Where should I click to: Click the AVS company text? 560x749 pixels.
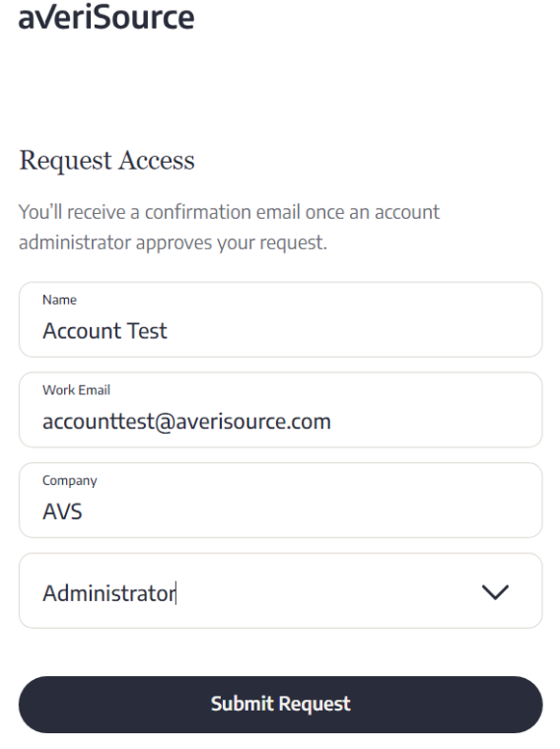(62, 511)
